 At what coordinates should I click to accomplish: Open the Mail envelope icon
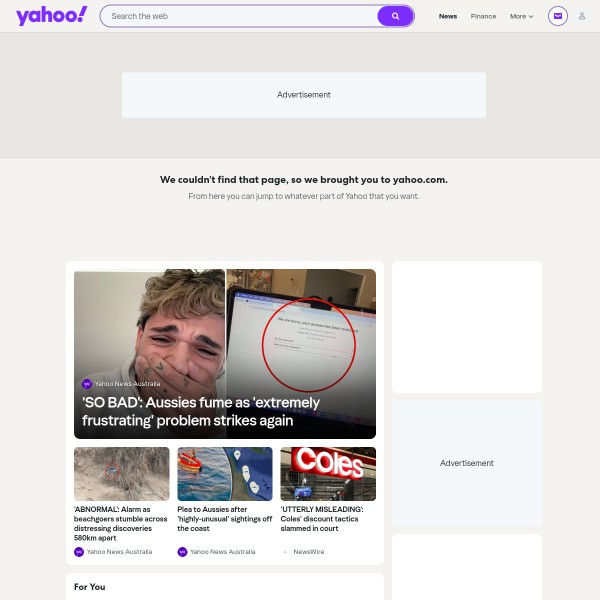[558, 16]
